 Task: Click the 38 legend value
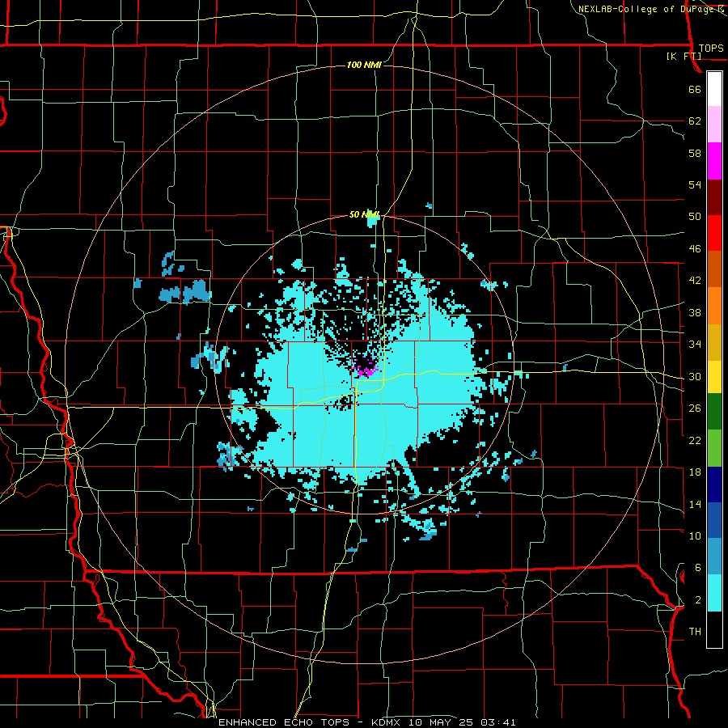[x=695, y=312]
